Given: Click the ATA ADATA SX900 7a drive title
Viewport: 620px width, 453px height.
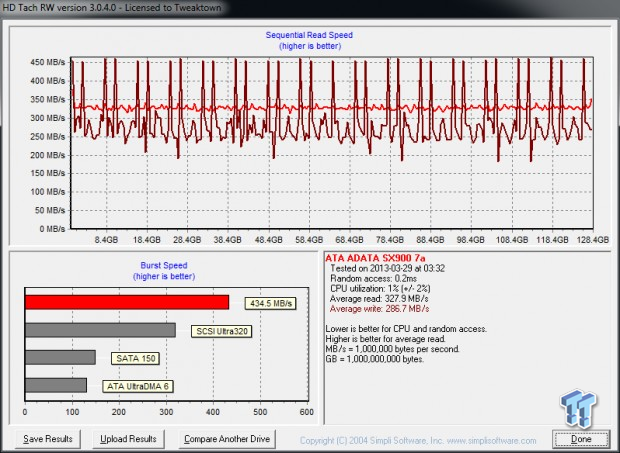Looking at the screenshot, I should 375,258.
